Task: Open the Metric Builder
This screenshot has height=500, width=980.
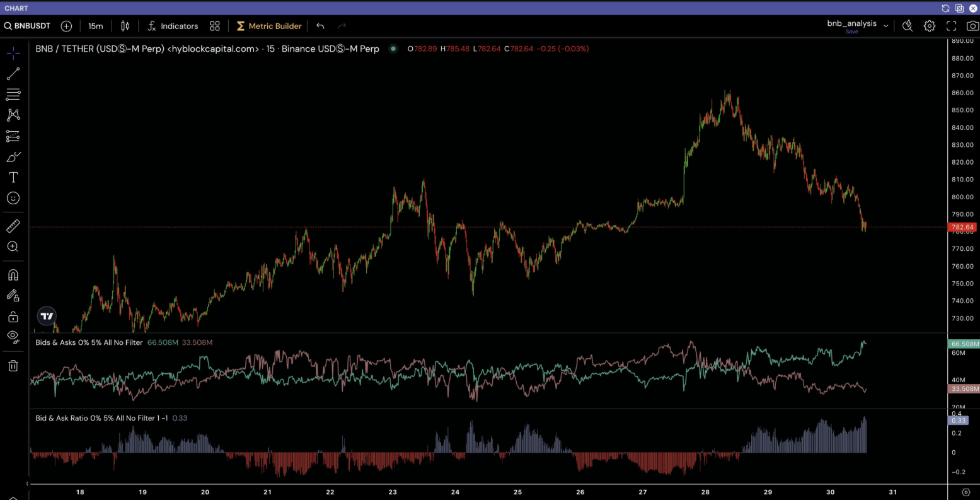Action: pyautogui.click(x=269, y=26)
